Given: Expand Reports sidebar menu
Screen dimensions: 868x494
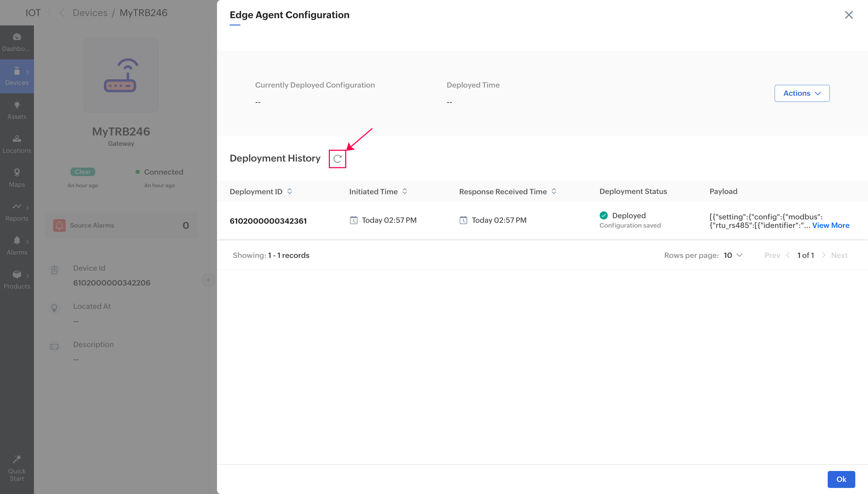Looking at the screenshot, I should (x=17, y=212).
